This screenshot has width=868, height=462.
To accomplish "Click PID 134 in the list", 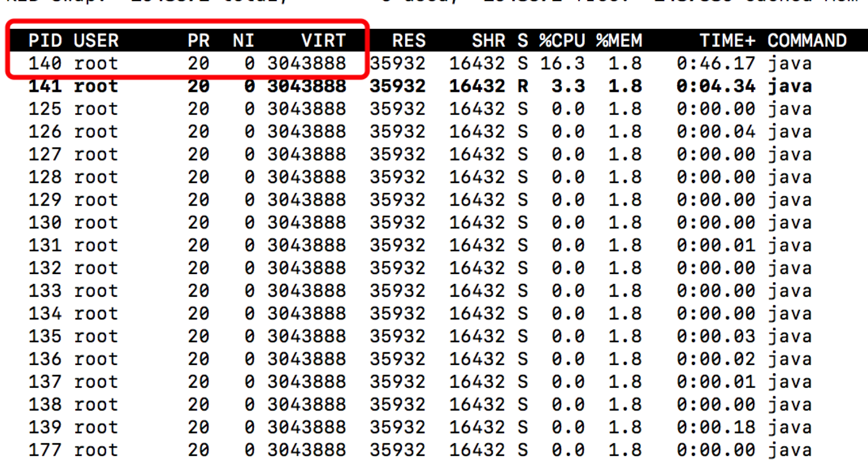I will 45,313.
